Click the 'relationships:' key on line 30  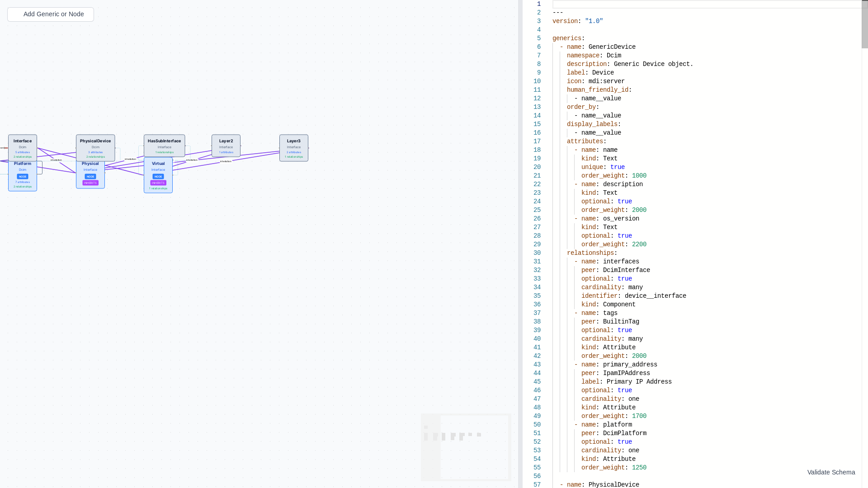point(592,253)
